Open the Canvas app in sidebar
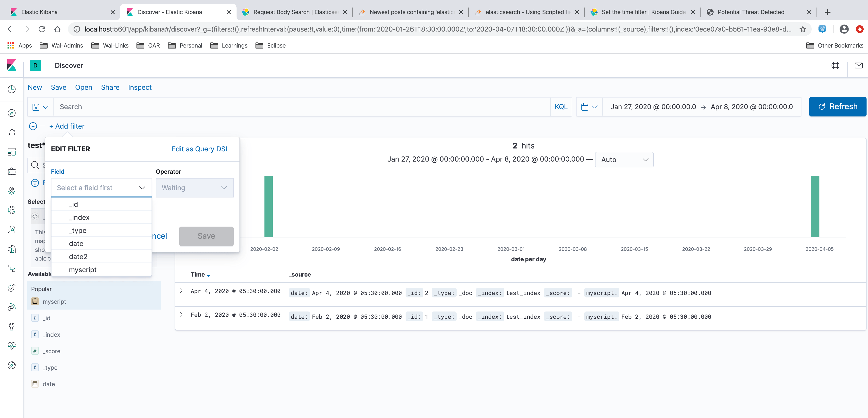The width and height of the screenshot is (868, 418). (x=11, y=171)
